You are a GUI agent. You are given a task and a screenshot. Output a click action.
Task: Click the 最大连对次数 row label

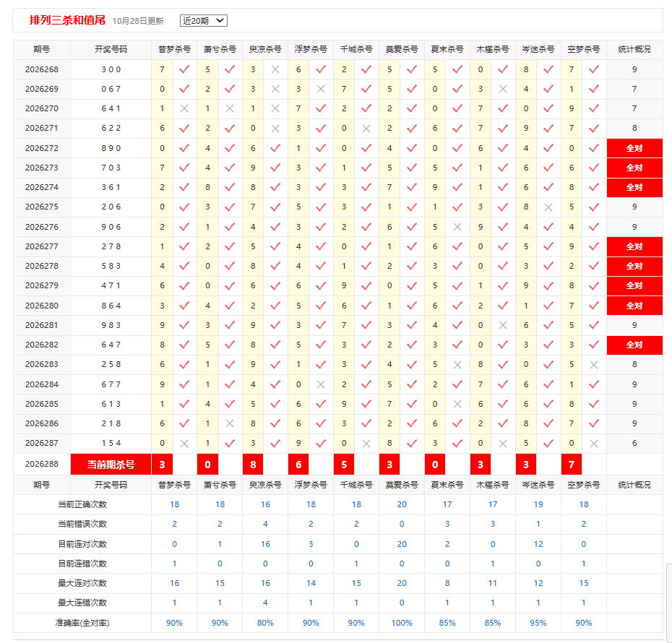point(82,584)
